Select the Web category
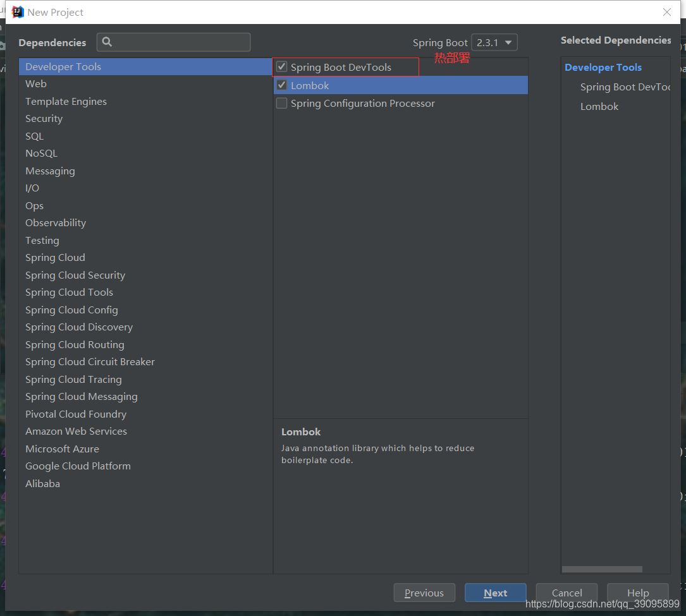Screen dimensions: 686x616 click(145, 84)
